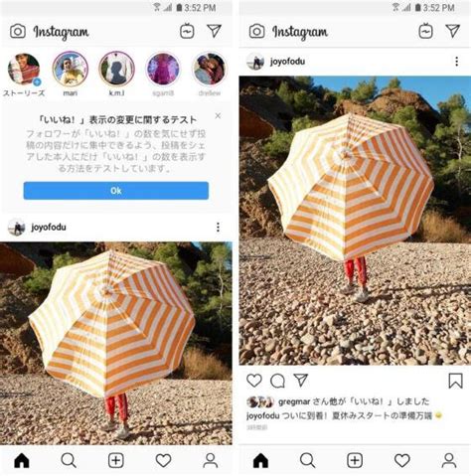Like the post with heart below photo
Image resolution: width=471 pixels, height=476 pixels.
(x=254, y=381)
